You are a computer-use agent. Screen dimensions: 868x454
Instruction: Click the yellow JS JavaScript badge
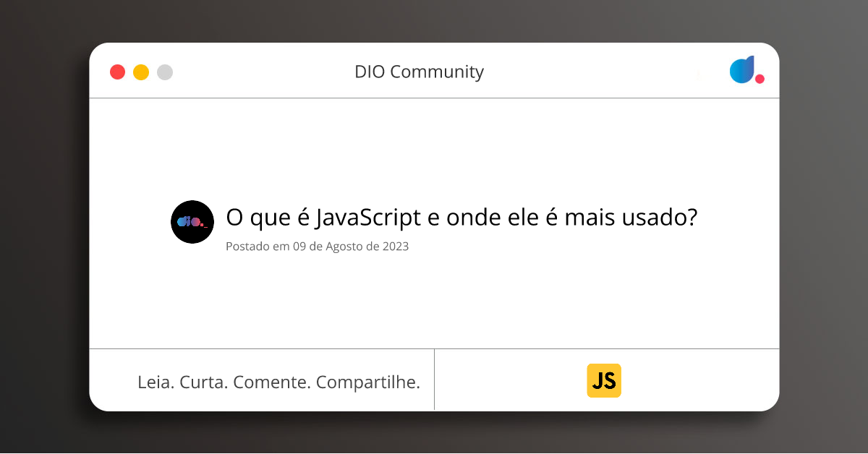coord(604,380)
